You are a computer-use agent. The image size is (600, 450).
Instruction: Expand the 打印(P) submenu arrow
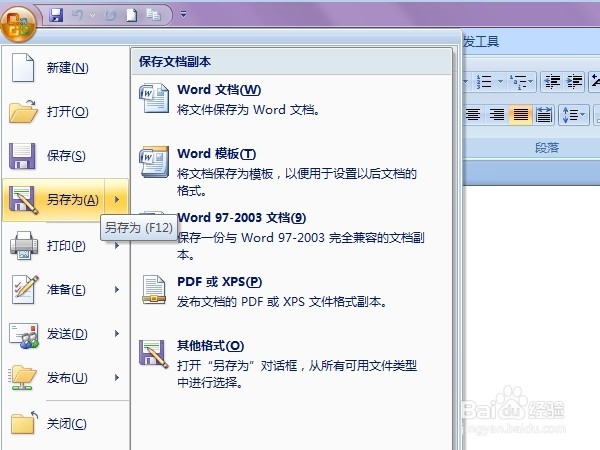pos(117,246)
